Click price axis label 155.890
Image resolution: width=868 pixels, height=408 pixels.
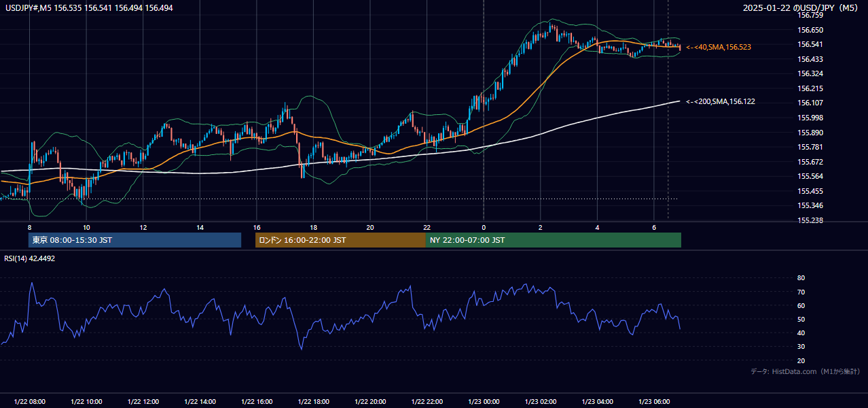(x=810, y=133)
